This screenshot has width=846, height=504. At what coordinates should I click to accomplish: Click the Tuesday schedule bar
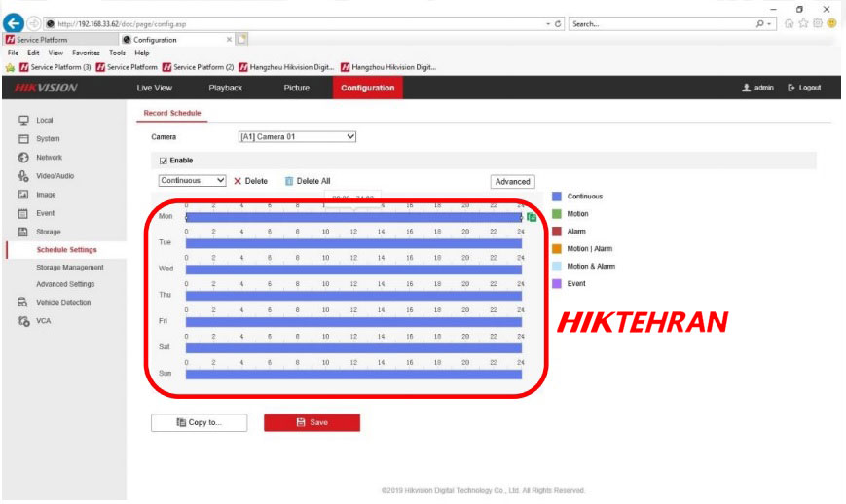pos(353,243)
